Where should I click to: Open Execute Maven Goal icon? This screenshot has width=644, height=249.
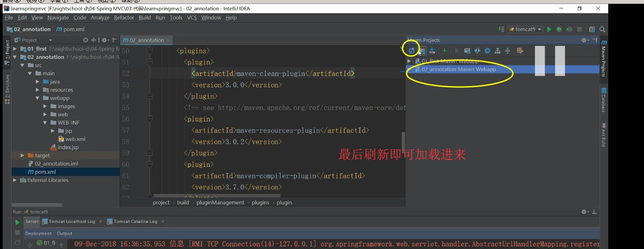[x=467, y=51]
